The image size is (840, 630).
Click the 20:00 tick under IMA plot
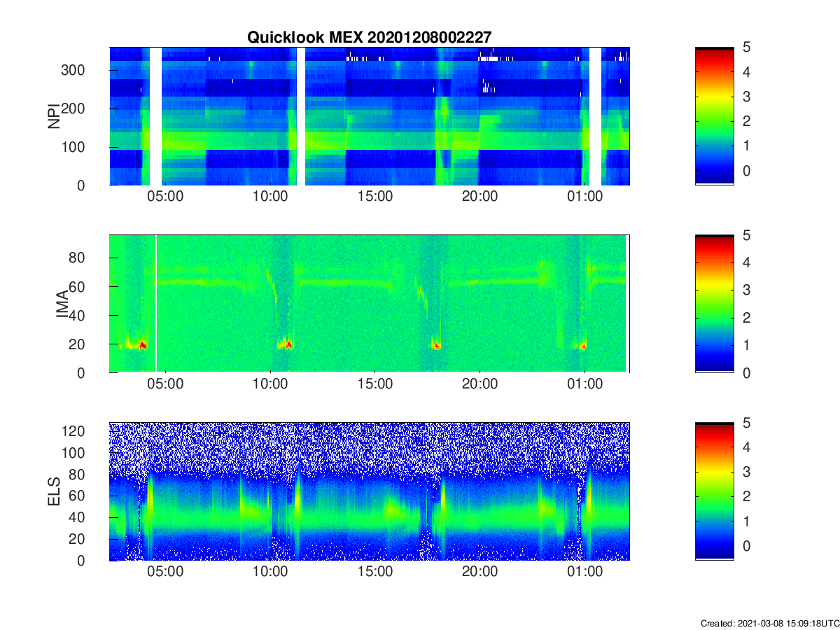[480, 384]
